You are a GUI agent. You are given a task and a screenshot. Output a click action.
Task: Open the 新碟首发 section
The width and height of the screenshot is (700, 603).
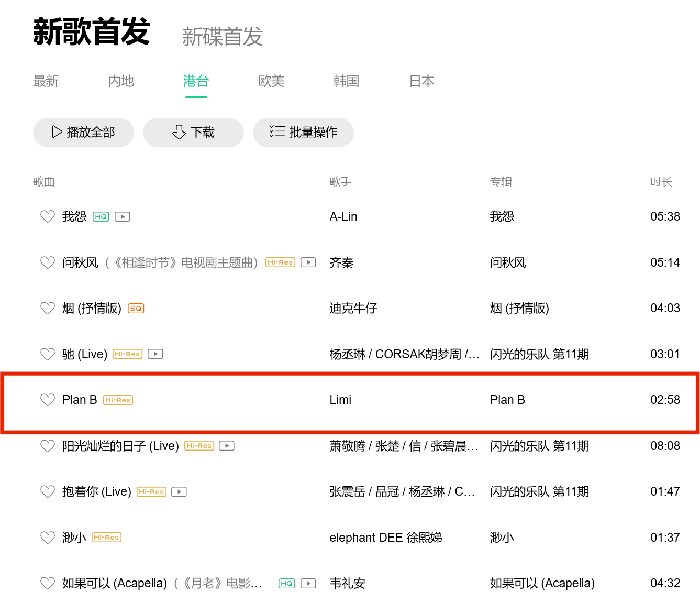223,37
